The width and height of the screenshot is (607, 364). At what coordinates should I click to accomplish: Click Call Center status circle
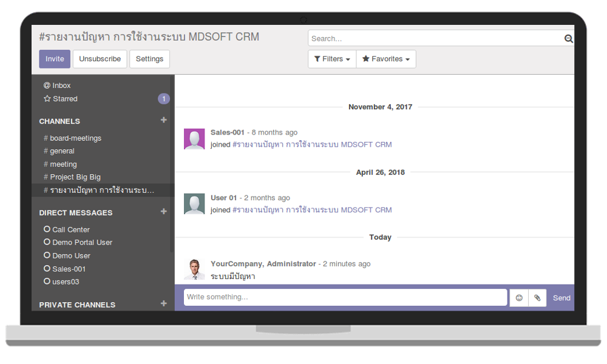[47, 229]
